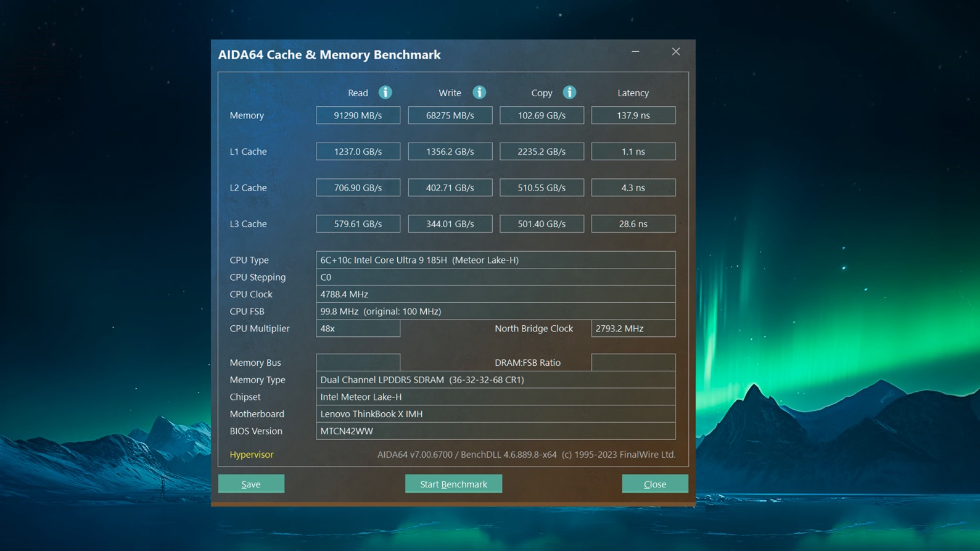Select the Motherboard field Lenovo ThinkBook X IMH

click(x=495, y=414)
